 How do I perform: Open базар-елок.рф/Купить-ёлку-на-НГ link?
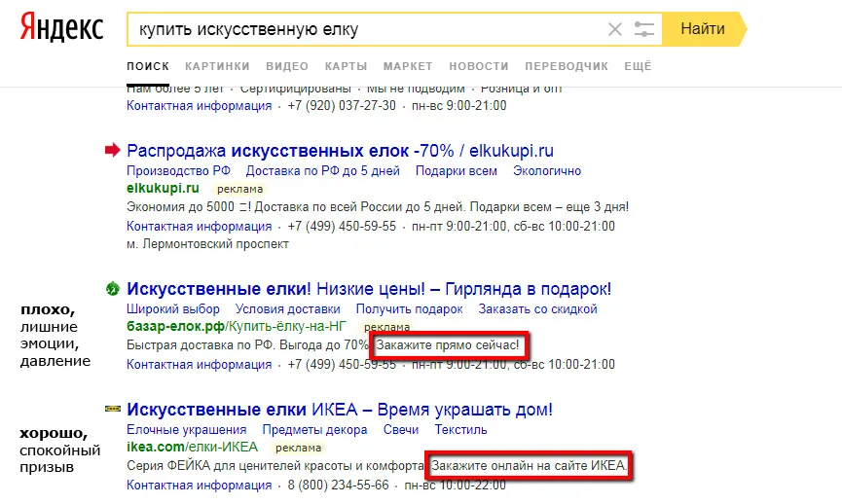[x=237, y=326]
